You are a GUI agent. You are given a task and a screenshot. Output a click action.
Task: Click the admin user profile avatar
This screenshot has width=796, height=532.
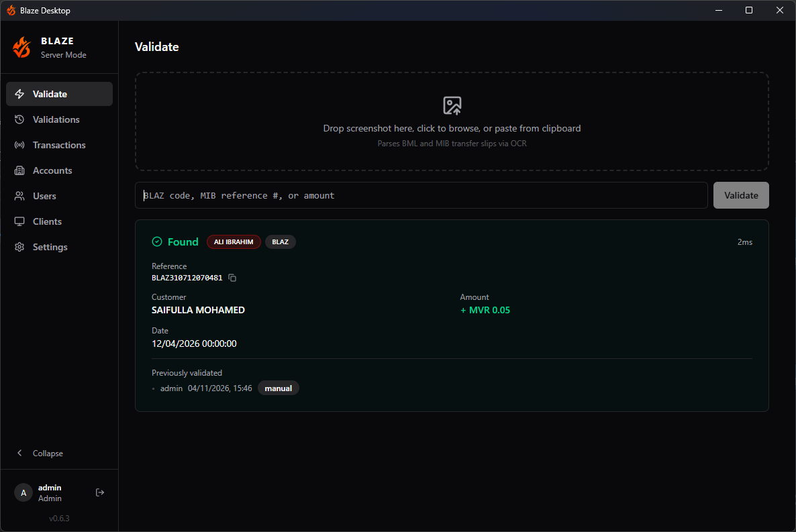(x=23, y=492)
